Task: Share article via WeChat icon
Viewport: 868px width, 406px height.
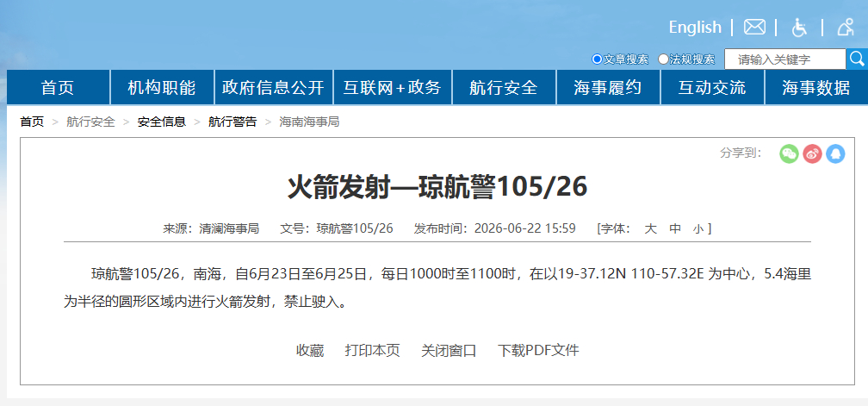Action: (x=789, y=153)
